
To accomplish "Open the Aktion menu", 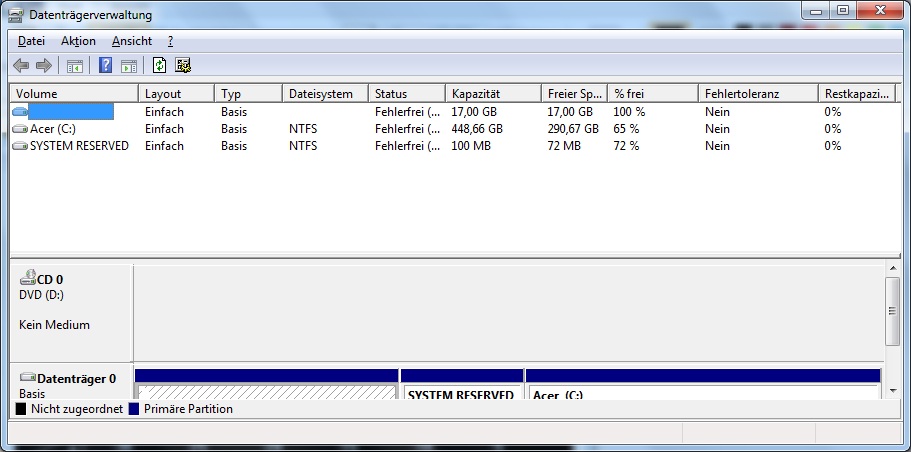I will coord(78,41).
